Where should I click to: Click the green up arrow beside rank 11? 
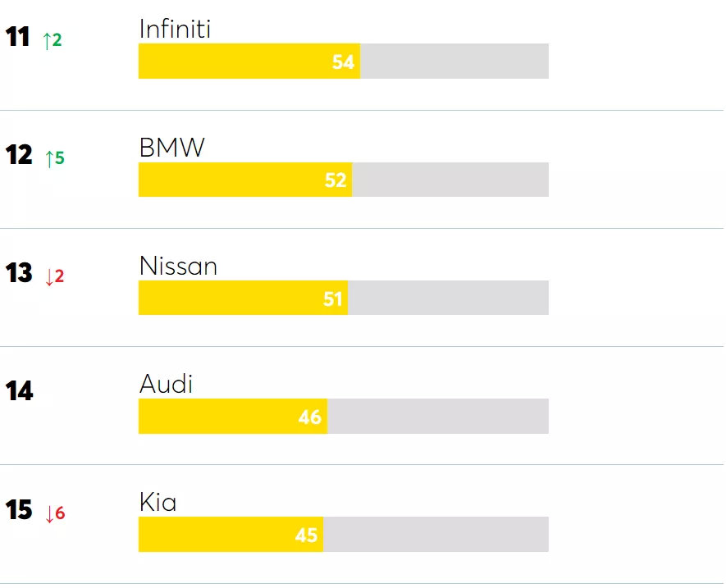[47, 40]
